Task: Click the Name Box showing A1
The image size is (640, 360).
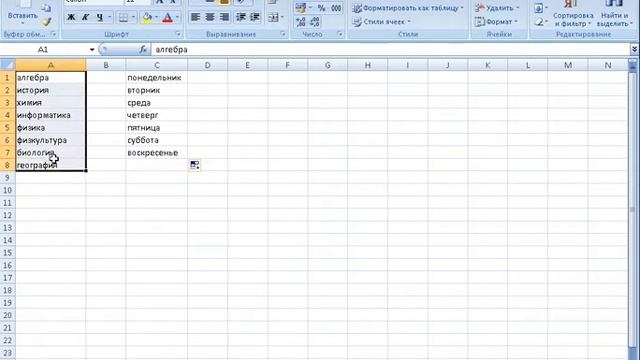Action: [44, 49]
